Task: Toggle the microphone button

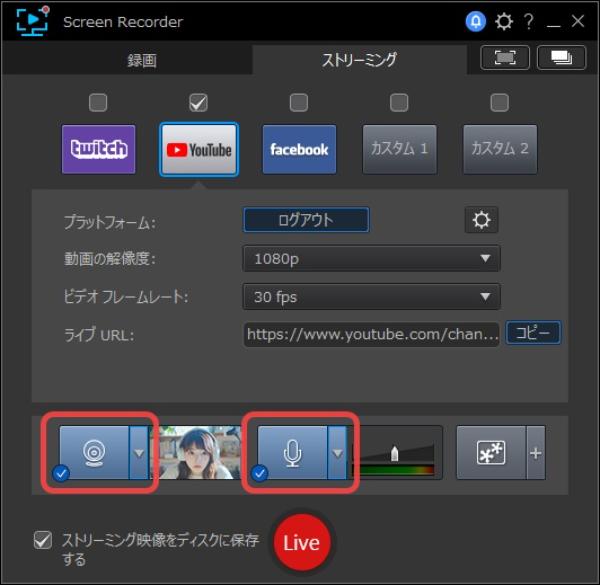Action: coord(292,453)
